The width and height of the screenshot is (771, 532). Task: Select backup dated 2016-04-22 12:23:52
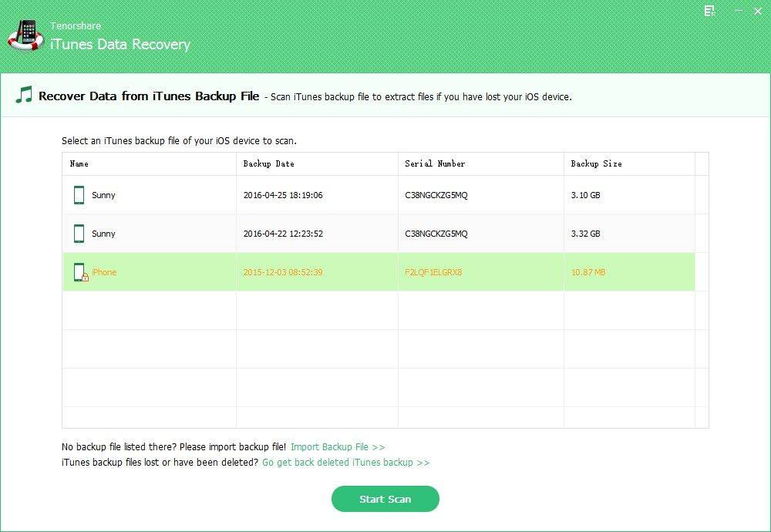283,234
